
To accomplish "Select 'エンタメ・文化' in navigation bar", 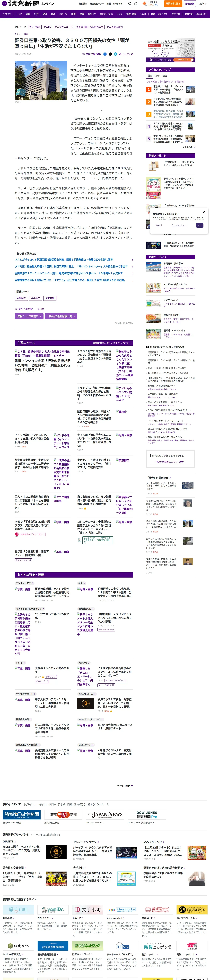I will [x=106, y=14].
